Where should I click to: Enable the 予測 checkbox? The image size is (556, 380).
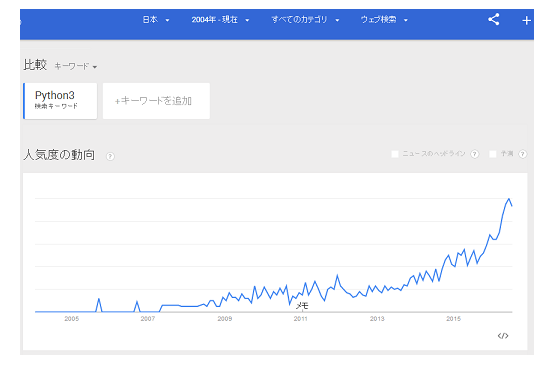pyautogui.click(x=493, y=154)
